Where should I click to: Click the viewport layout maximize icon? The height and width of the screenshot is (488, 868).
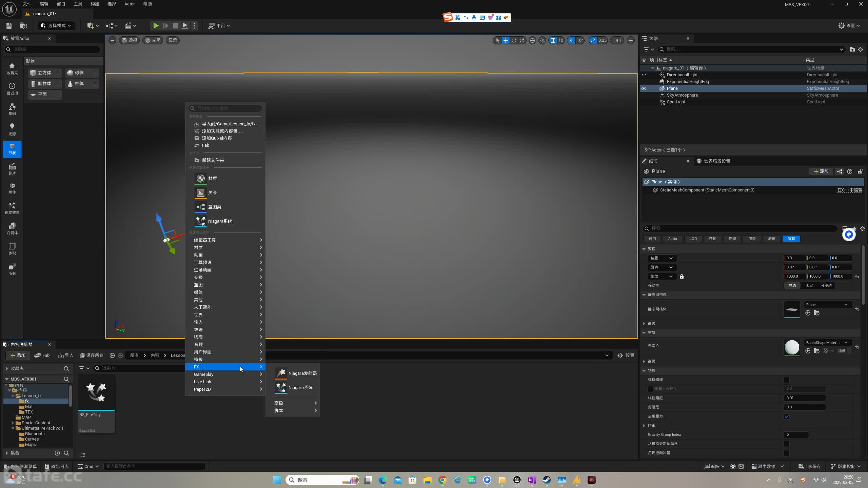click(x=631, y=40)
